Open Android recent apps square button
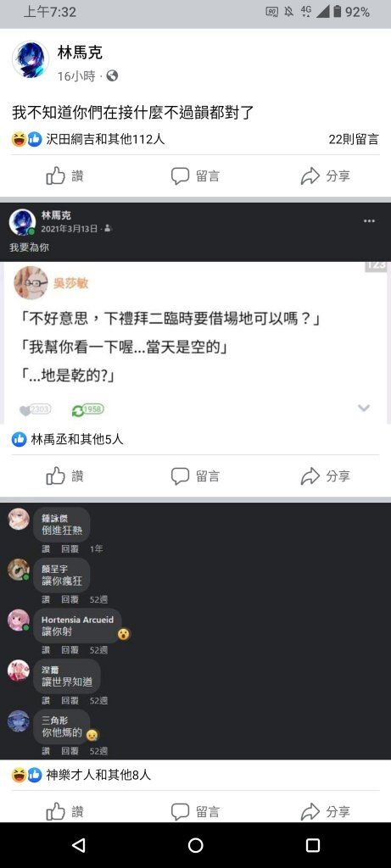This screenshot has height=868, width=391. point(313,845)
